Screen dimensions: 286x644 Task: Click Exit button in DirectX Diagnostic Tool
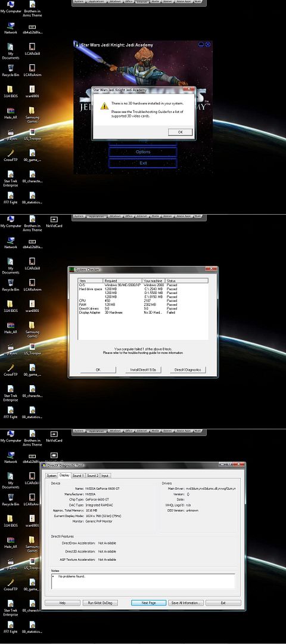[223, 603]
